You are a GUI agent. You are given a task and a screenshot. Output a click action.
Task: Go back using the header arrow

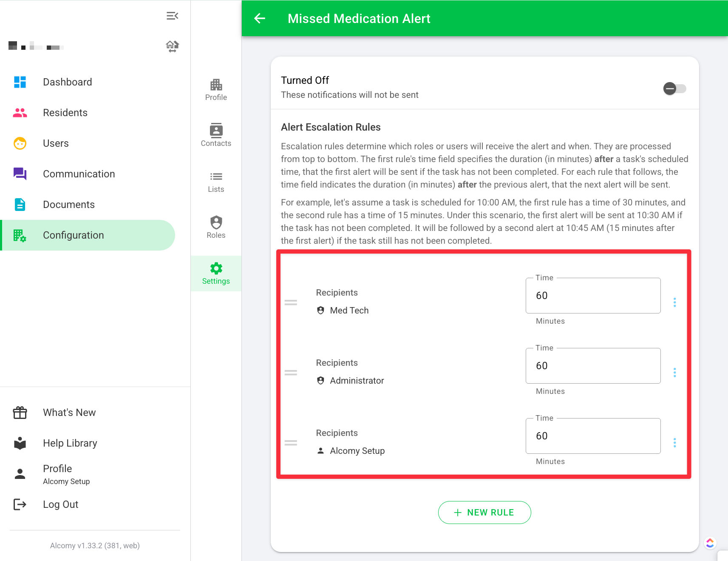[x=260, y=18]
